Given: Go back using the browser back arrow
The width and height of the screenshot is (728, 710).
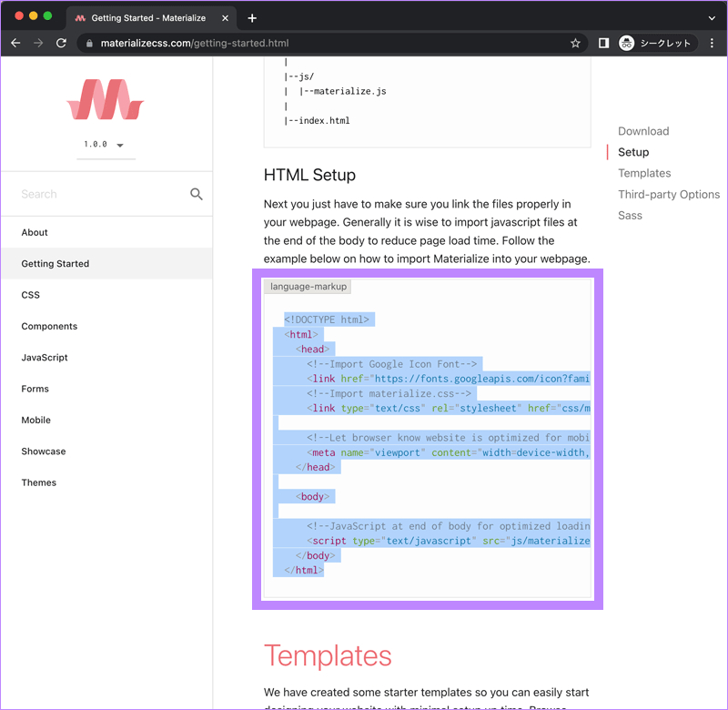Looking at the screenshot, I should click(15, 43).
